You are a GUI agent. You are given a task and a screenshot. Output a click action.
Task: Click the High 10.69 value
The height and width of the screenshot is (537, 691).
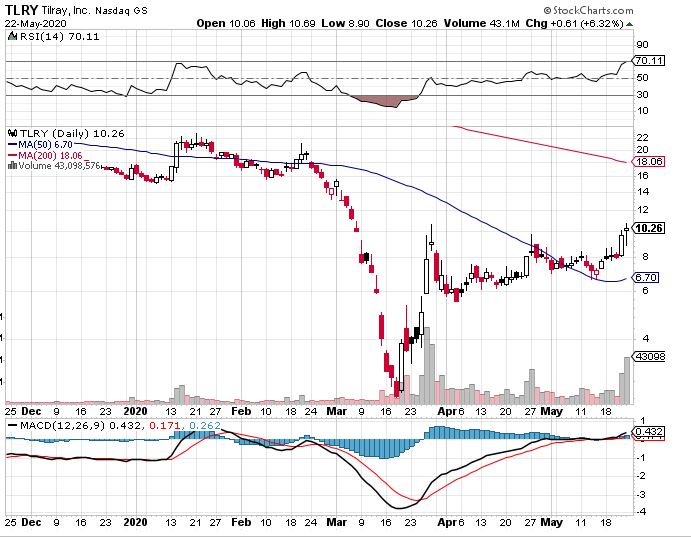click(288, 23)
